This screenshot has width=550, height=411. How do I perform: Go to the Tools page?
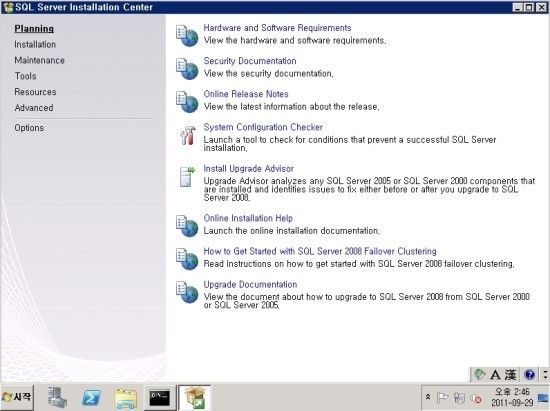[x=25, y=76]
